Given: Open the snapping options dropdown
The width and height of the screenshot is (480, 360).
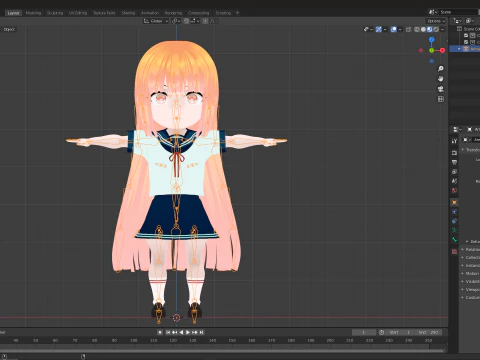Looking at the screenshot, I should click(195, 21).
